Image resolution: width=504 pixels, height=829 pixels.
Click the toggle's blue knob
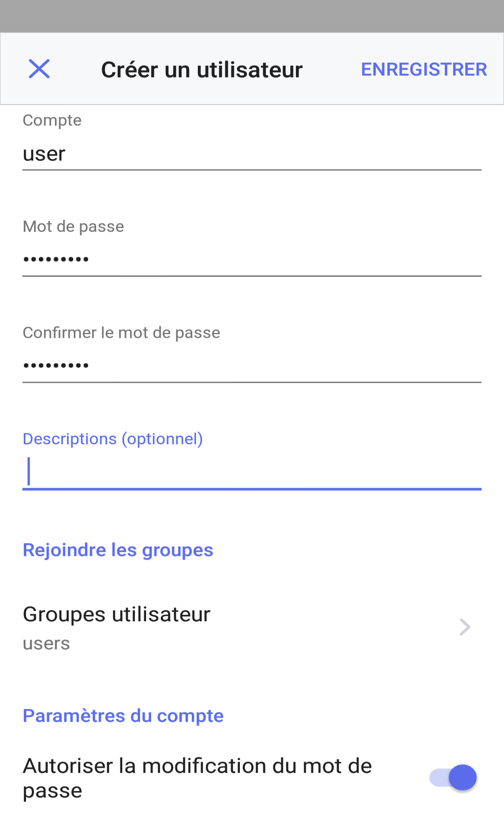click(x=462, y=778)
